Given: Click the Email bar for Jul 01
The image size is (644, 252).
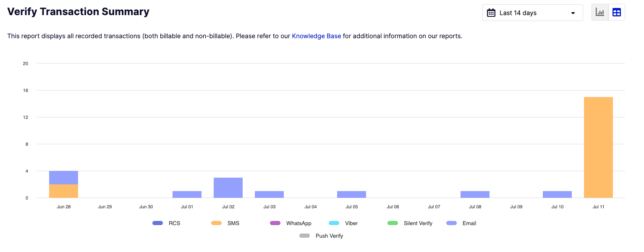Looking at the screenshot, I should 187,194.
